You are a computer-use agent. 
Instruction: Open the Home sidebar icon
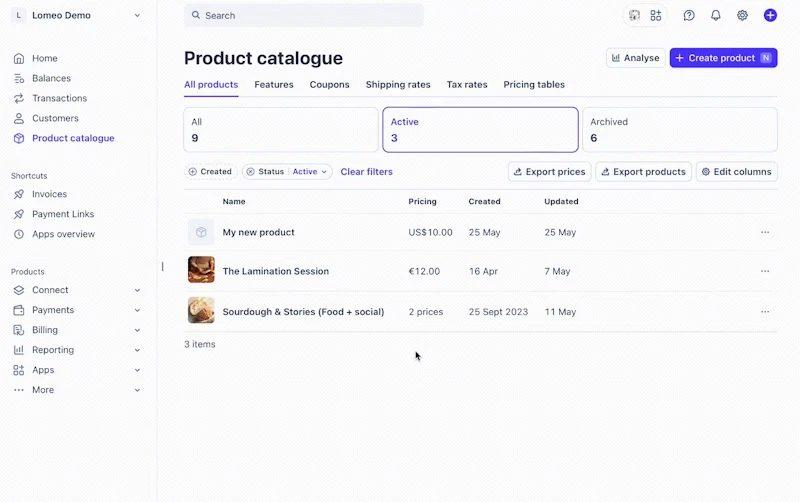(x=19, y=58)
